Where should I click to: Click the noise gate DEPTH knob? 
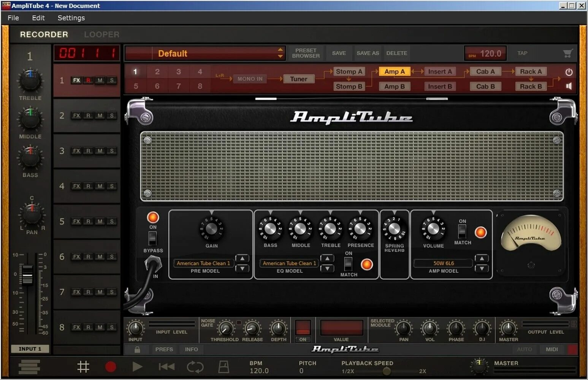click(278, 328)
